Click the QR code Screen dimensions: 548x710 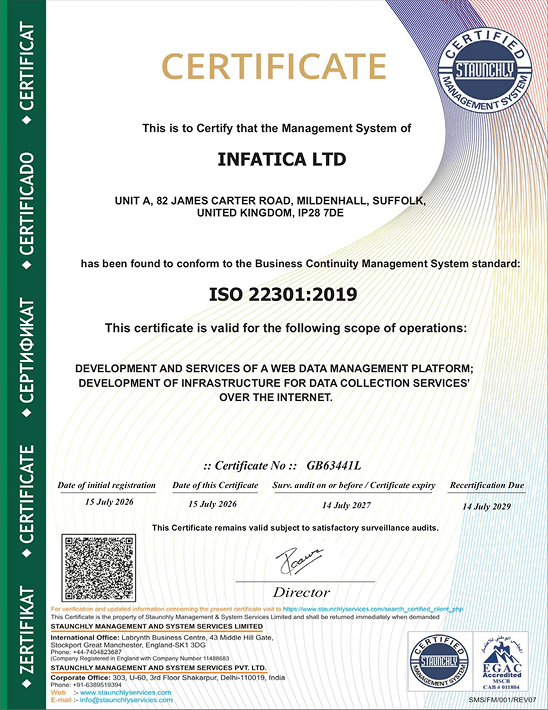[x=98, y=568]
